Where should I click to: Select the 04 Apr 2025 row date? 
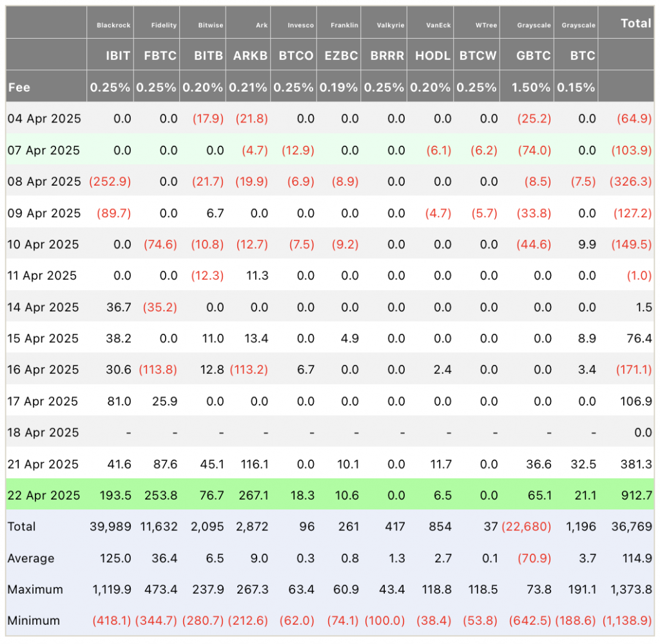click(44, 119)
